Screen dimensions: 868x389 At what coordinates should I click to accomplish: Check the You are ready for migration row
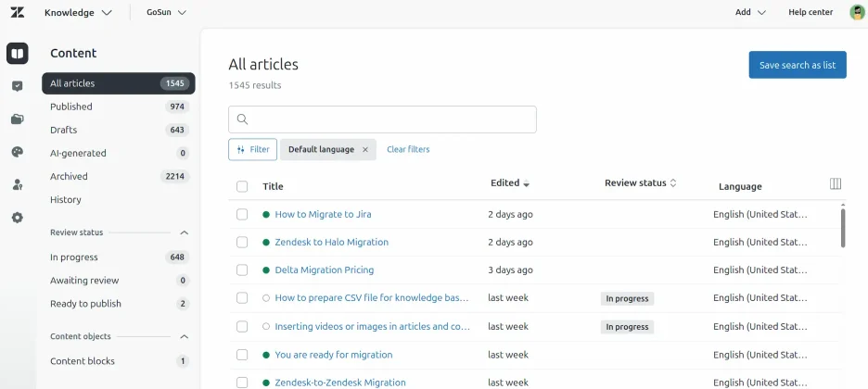tap(242, 355)
